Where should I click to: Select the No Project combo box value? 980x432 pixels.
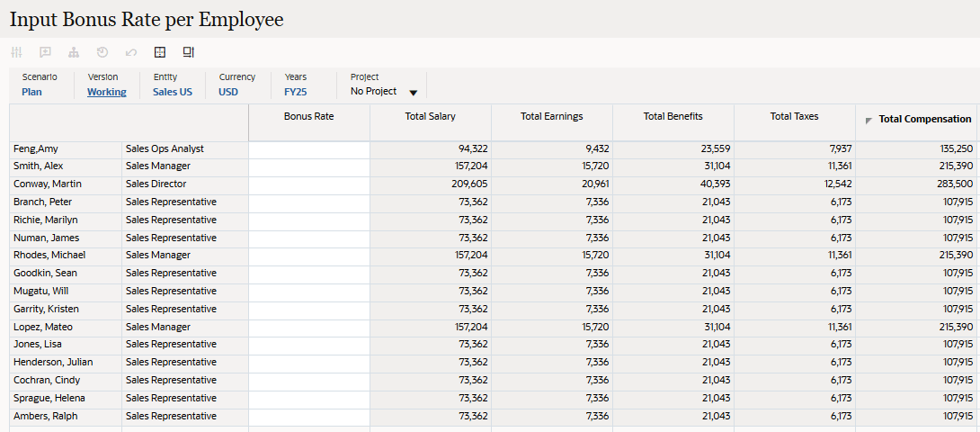[373, 92]
